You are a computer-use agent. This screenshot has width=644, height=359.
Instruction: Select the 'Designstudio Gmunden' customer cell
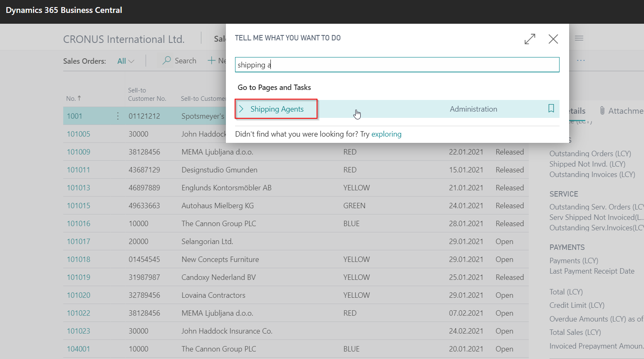[219, 170]
